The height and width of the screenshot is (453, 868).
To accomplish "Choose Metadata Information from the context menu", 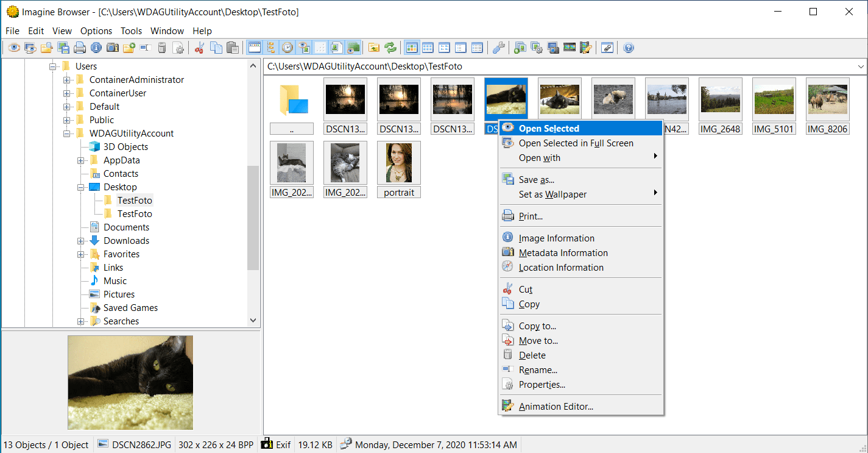I will pyautogui.click(x=581, y=253).
